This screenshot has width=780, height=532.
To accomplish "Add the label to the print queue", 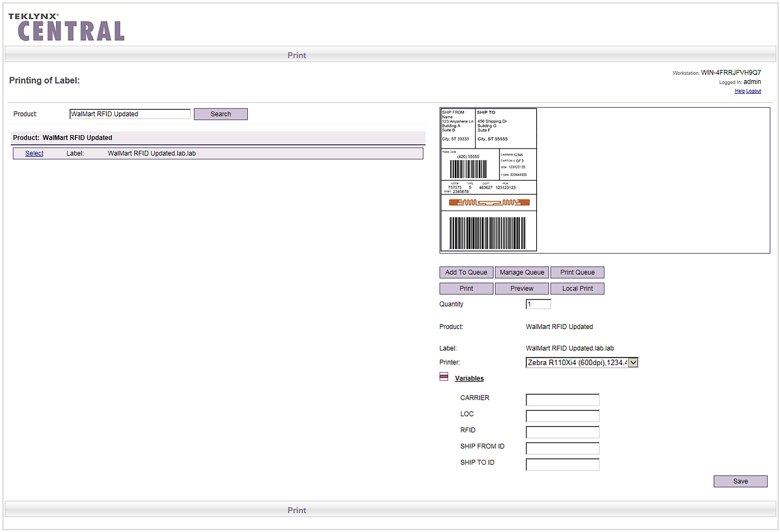I will click(x=466, y=272).
